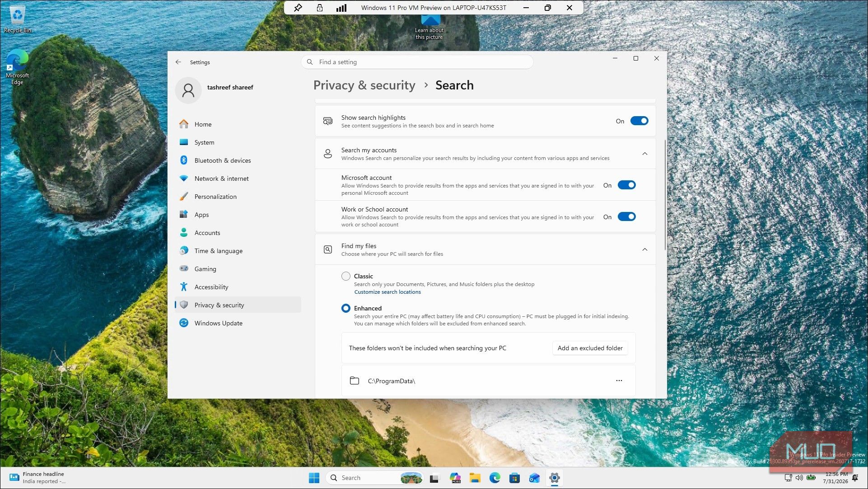The height and width of the screenshot is (489, 868).
Task: Open the clock and date flyout
Action: pos(835,478)
